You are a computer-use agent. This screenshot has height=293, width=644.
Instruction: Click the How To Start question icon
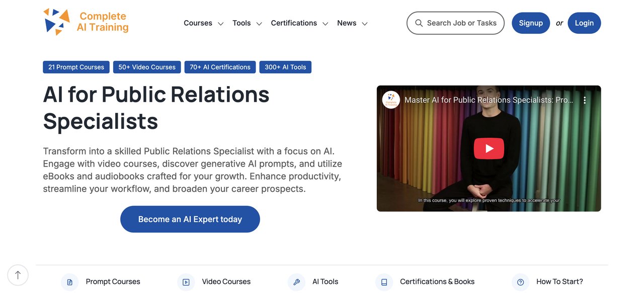(521, 282)
